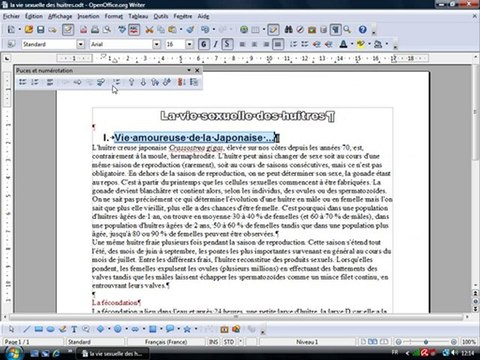Click the Format paintbrush icon
The image size is (480, 360).
pyautogui.click(x=190, y=30)
